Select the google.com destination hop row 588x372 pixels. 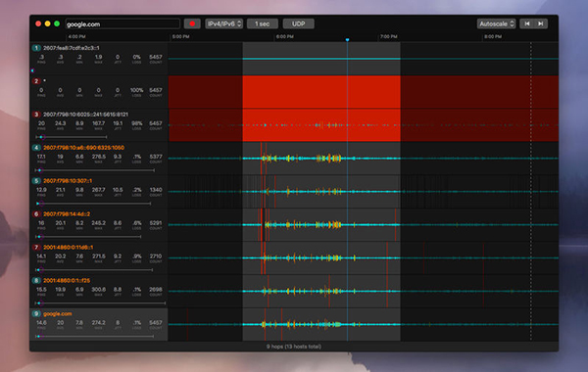point(99,325)
